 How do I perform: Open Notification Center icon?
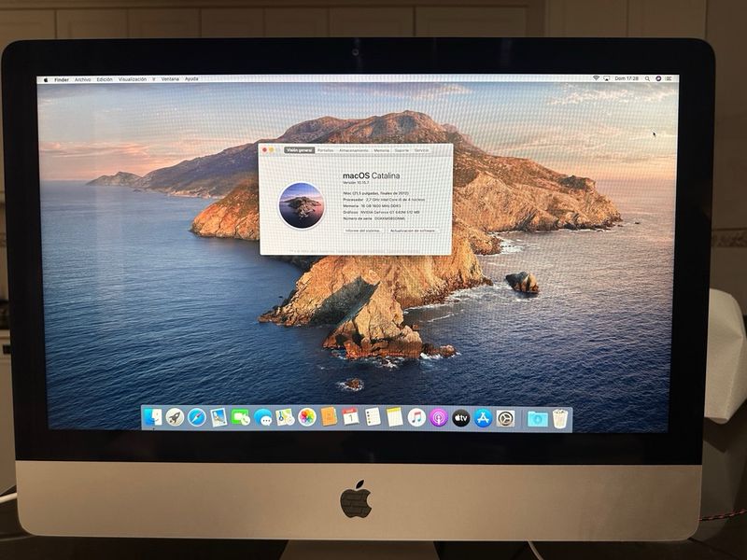pyautogui.click(x=669, y=78)
